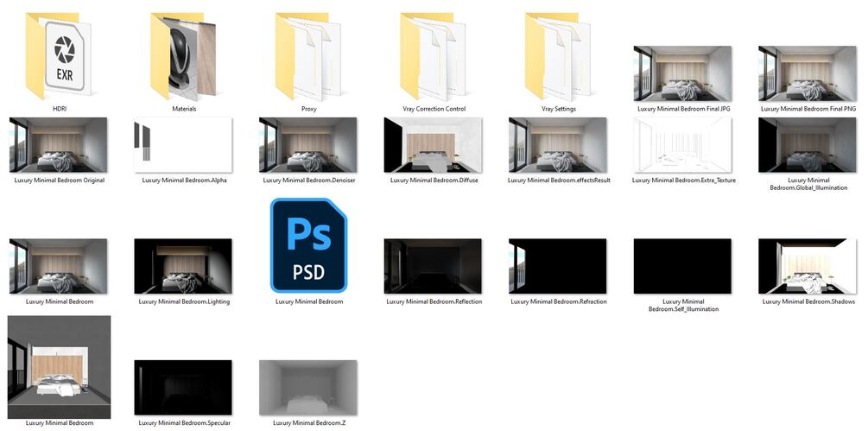
Task: Select the Luxury Minimal Bedroom PSD Photoshop file
Action: (308, 245)
